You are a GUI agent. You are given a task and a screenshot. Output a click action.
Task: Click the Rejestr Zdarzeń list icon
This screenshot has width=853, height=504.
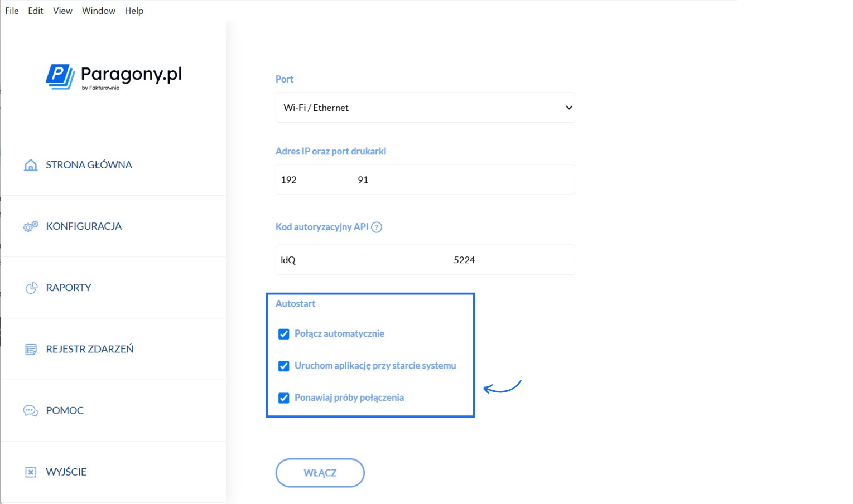coord(31,350)
